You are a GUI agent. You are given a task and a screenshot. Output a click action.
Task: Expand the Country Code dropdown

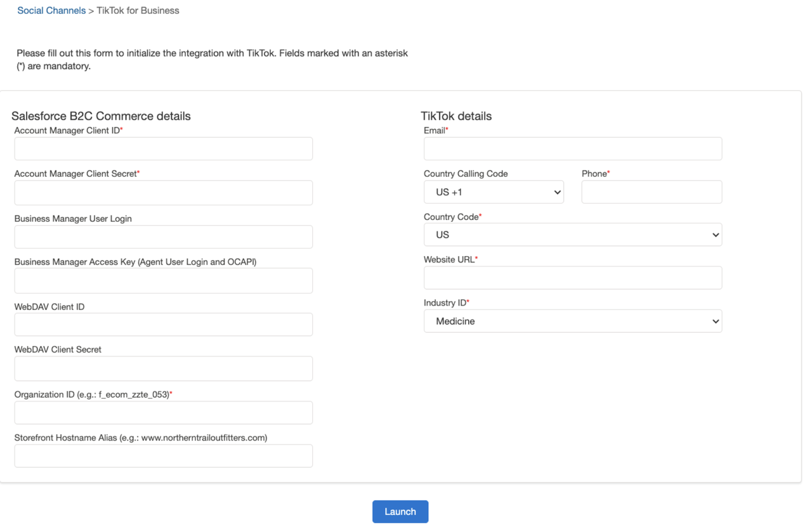tap(572, 235)
